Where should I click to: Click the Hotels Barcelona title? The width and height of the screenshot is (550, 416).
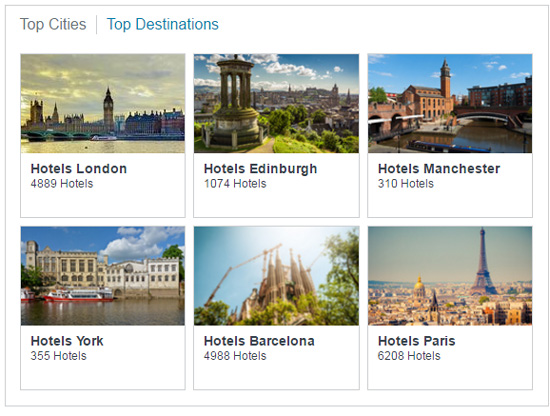259,341
